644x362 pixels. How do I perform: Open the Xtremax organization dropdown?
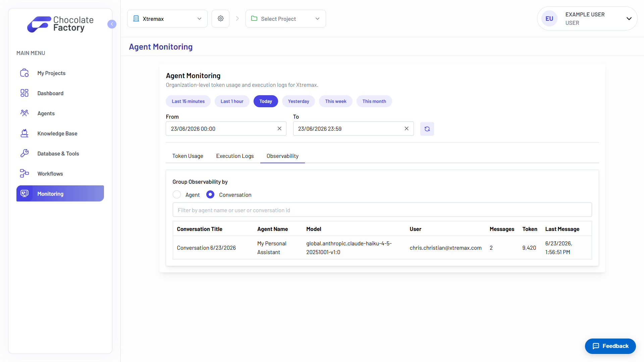[x=167, y=18]
